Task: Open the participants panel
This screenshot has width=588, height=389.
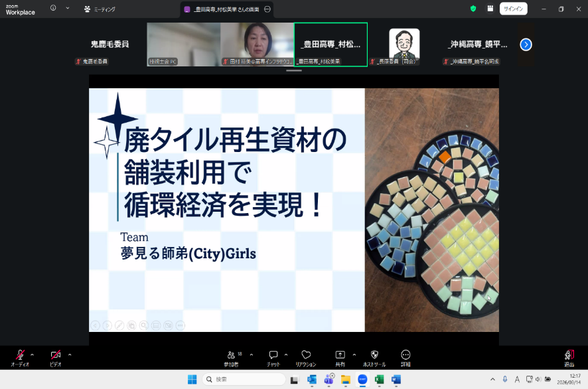Action: 231,356
